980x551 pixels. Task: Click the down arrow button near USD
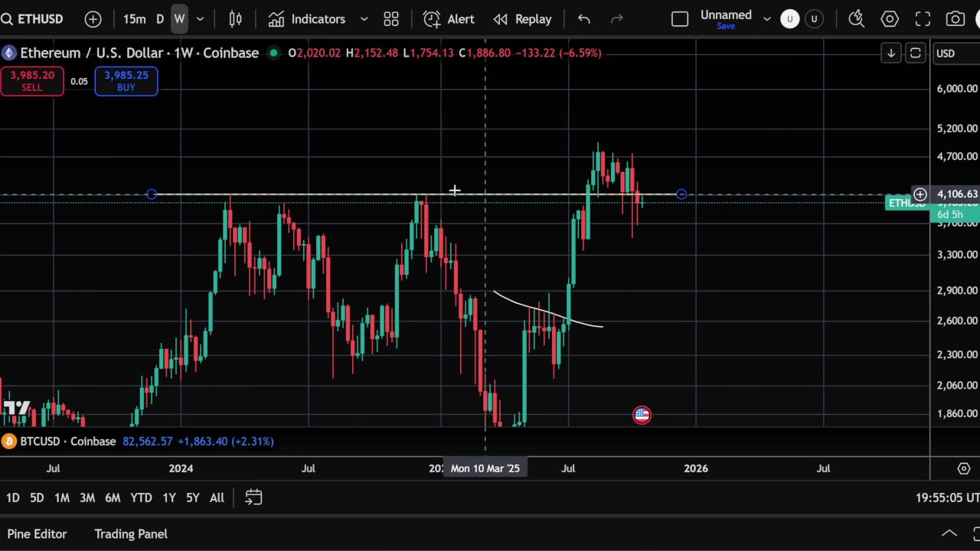click(x=890, y=53)
